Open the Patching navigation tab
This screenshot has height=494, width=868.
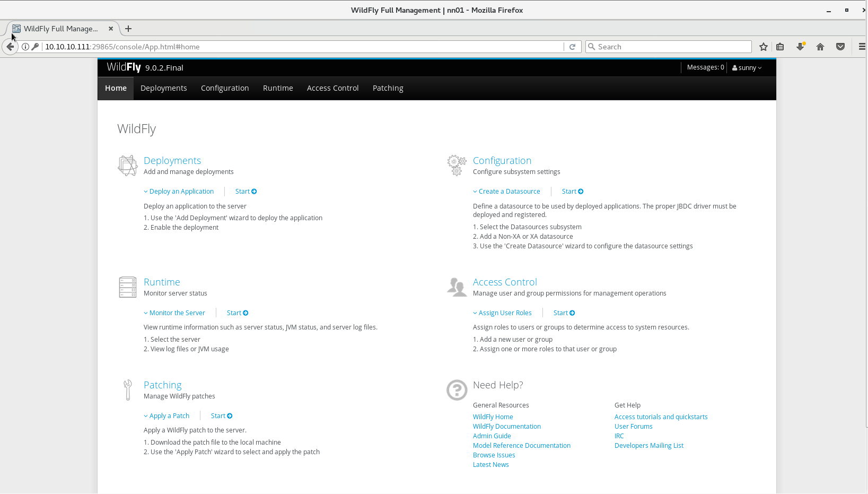pos(388,88)
